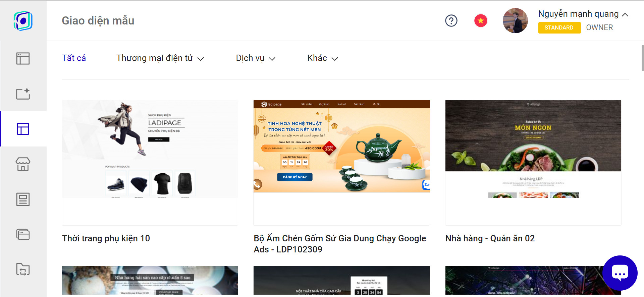644x297 pixels.
Task: Open the store sidebar icon
Action: click(23, 164)
